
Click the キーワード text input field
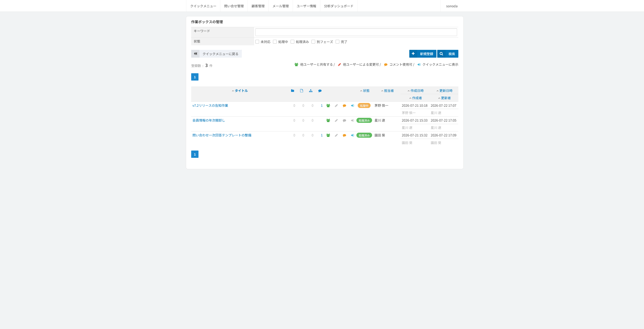pyautogui.click(x=356, y=32)
